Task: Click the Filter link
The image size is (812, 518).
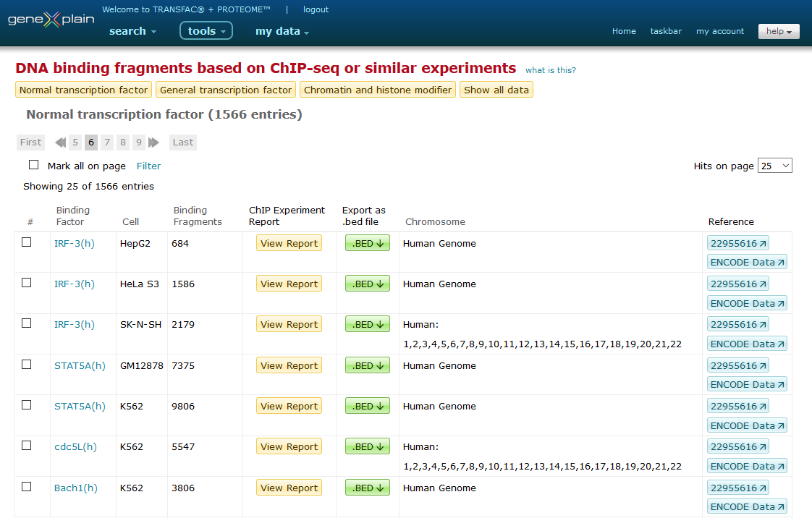Action: 148,166
